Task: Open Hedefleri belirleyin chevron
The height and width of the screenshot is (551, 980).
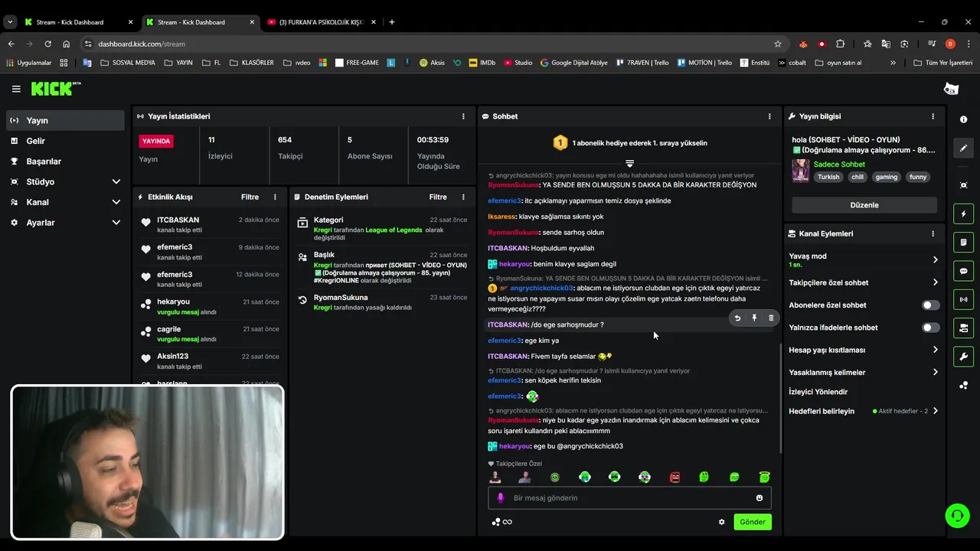Action: [x=935, y=411]
